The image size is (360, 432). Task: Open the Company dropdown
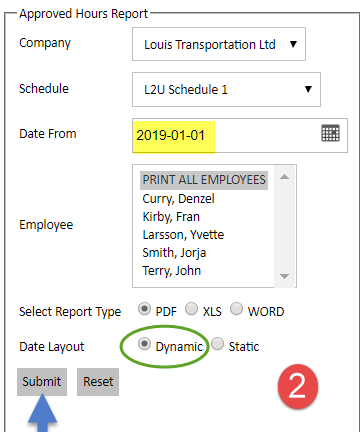point(219,44)
